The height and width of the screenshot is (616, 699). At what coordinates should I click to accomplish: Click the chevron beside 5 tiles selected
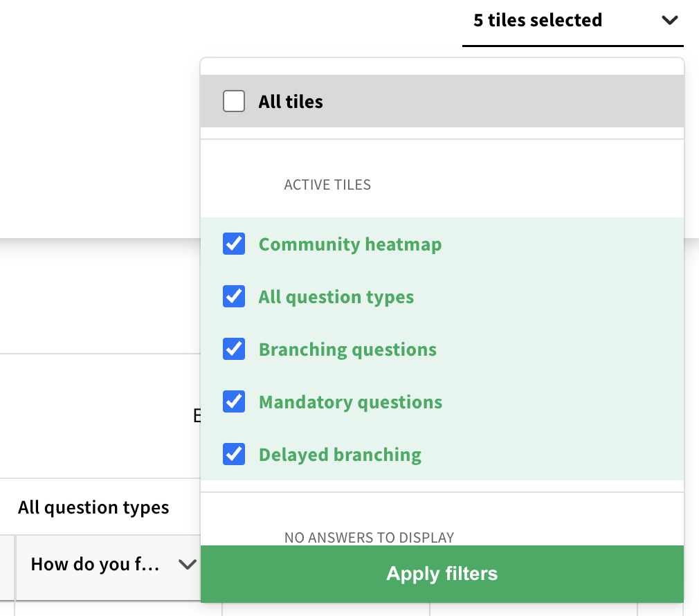click(x=669, y=21)
